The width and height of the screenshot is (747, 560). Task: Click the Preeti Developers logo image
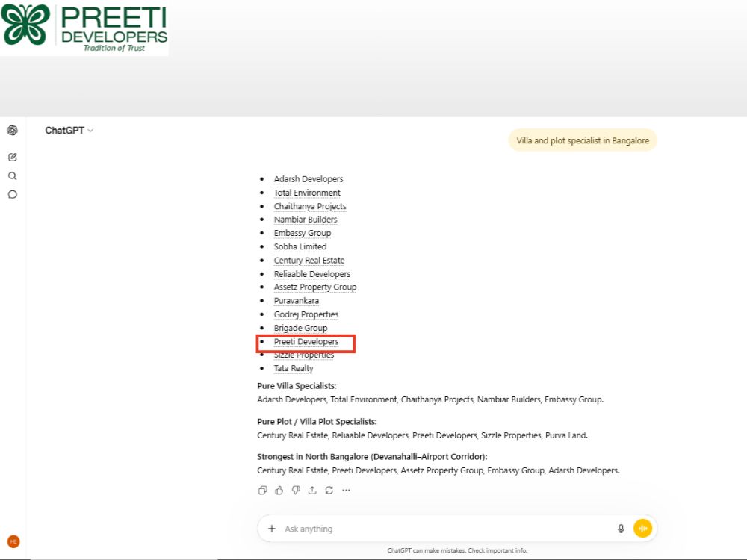pyautogui.click(x=84, y=27)
